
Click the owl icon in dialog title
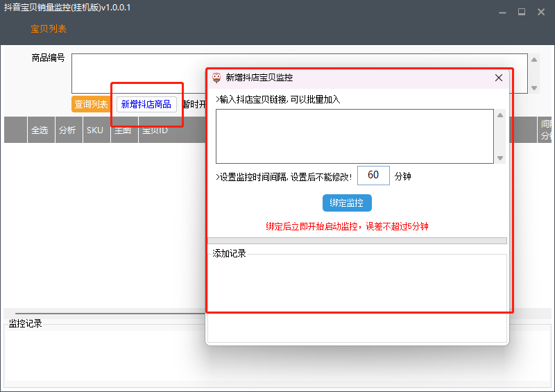click(216, 78)
